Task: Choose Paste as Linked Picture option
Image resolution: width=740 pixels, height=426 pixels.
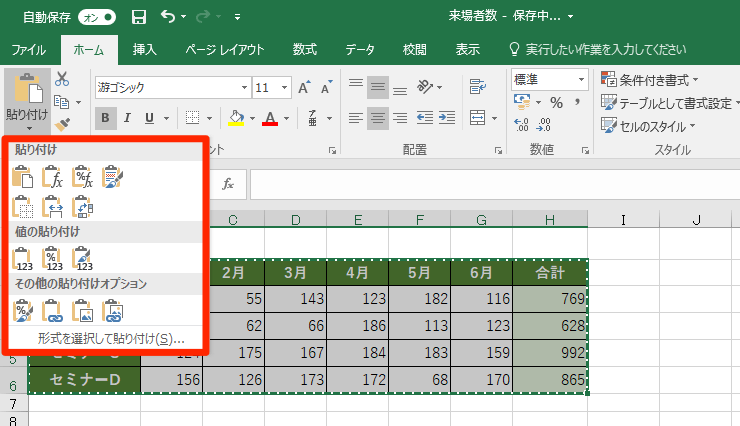Action: 112,311
